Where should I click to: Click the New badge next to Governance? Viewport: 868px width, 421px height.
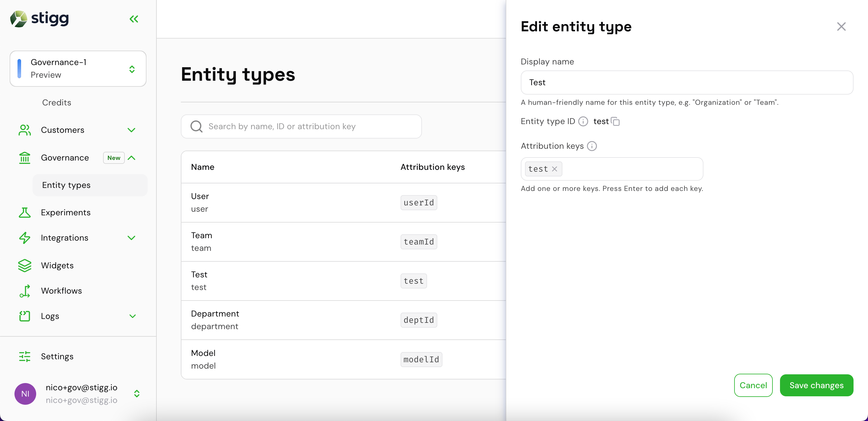pyautogui.click(x=114, y=157)
